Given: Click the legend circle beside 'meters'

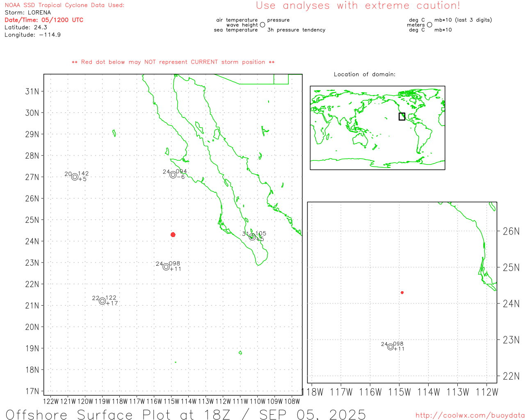Looking at the screenshot, I should coord(429,25).
